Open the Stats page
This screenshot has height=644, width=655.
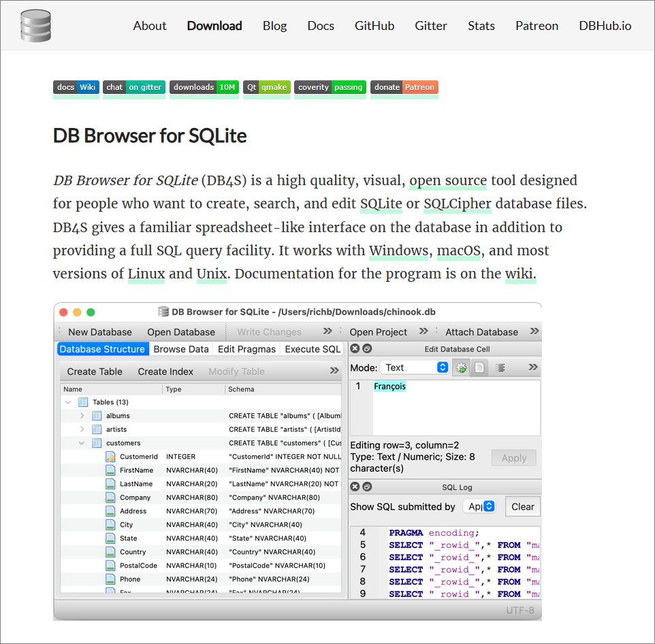coord(481,26)
